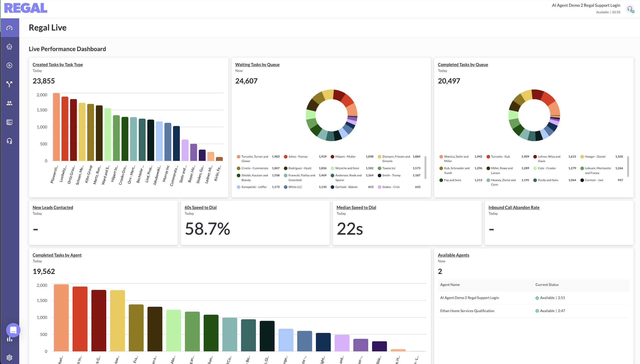Open the dashboard speedometer sidebar icon
The width and height of the screenshot is (640, 364).
pyautogui.click(x=9, y=28)
